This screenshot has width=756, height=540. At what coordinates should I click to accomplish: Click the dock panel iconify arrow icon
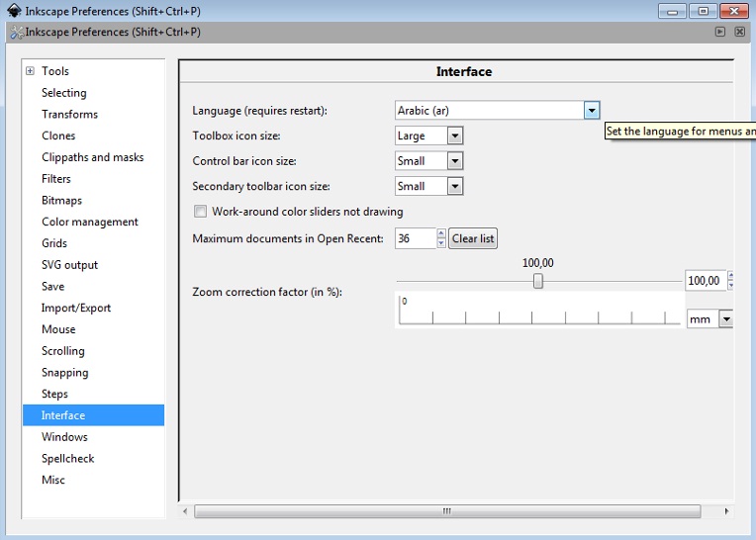tap(720, 32)
